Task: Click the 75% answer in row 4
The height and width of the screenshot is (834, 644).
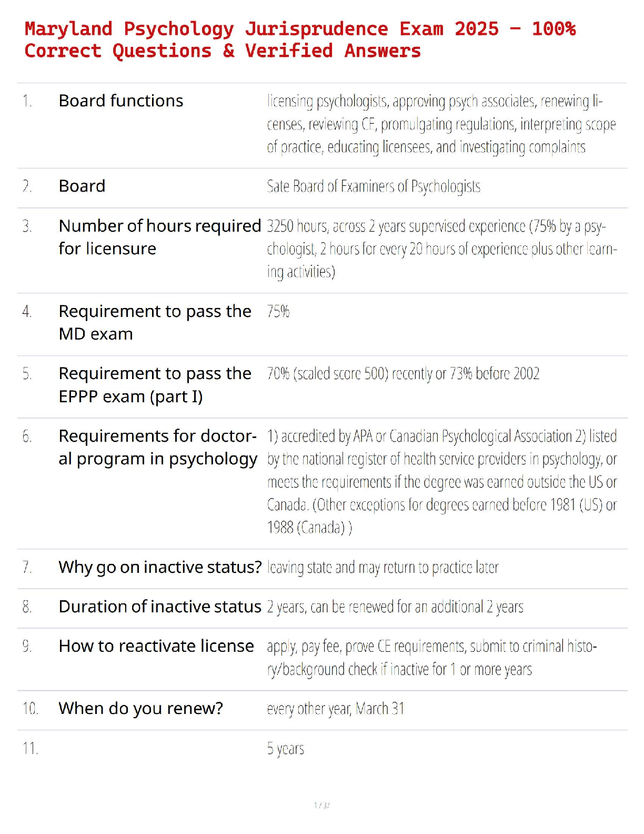Action: tap(278, 311)
